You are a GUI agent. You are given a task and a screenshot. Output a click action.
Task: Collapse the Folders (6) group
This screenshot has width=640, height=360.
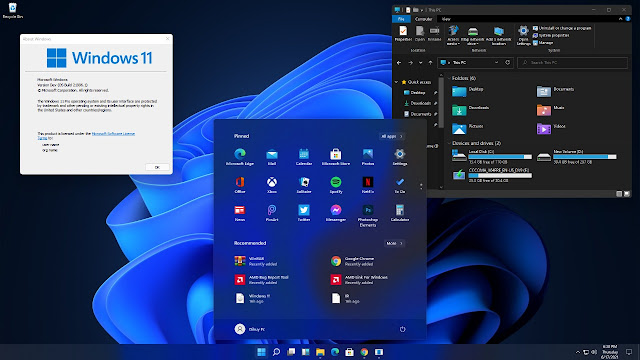click(449, 78)
